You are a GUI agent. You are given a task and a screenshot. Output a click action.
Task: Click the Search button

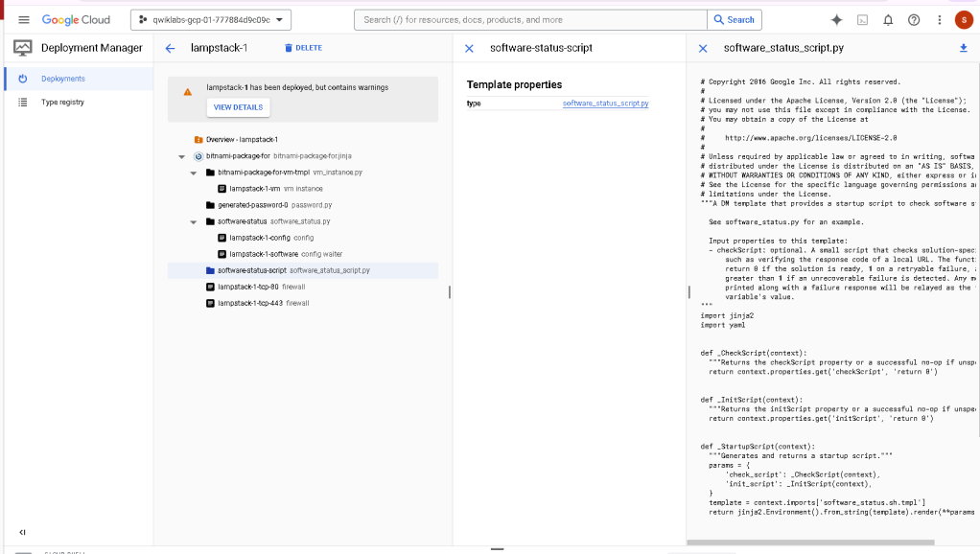coord(735,20)
